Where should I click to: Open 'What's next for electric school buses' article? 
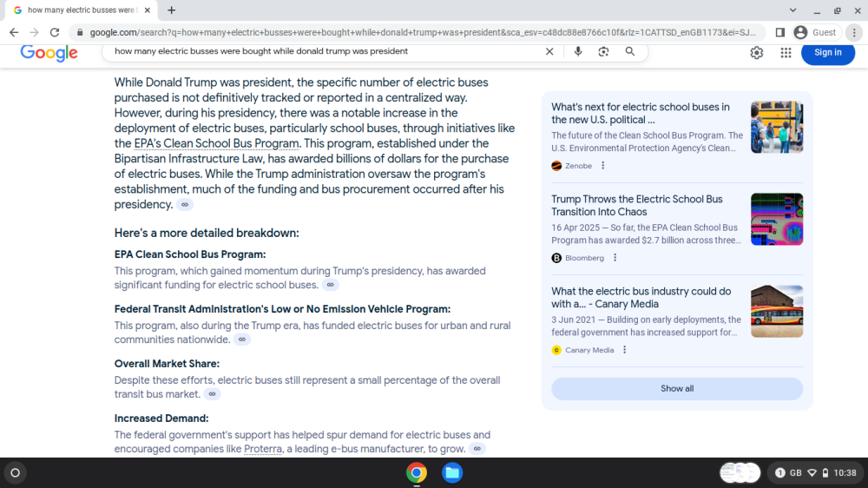pyautogui.click(x=641, y=114)
